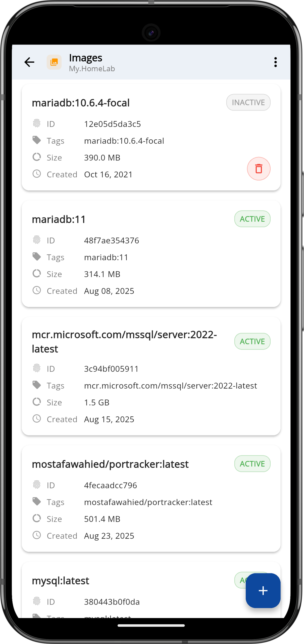
Task: Click fingerprint ID icon on mariadb:10.6.4-focal
Action: coord(37,124)
